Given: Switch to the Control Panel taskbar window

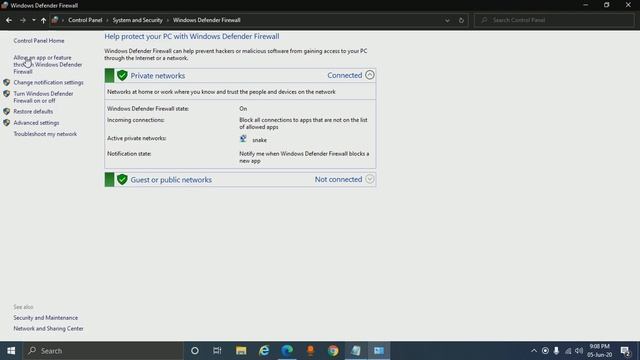Looking at the screenshot, I should tap(379, 351).
